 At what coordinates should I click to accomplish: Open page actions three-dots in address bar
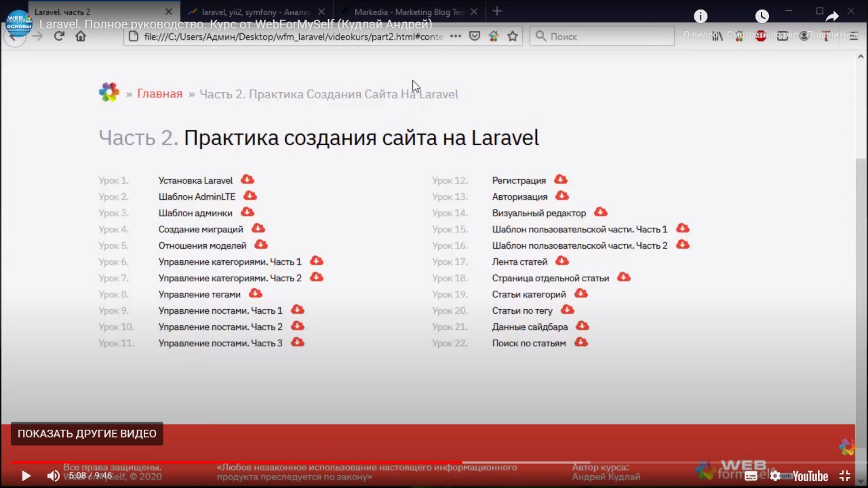456,37
